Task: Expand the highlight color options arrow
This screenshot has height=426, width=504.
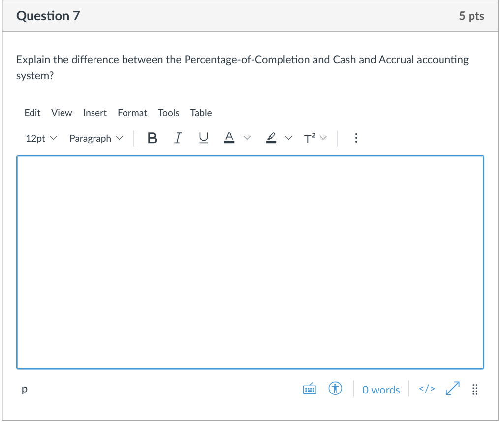Action: pyautogui.click(x=288, y=138)
